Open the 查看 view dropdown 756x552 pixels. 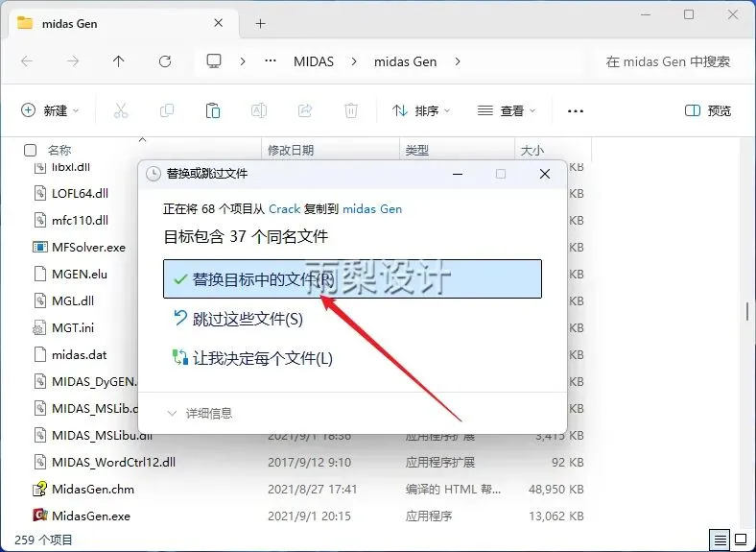pos(507,111)
